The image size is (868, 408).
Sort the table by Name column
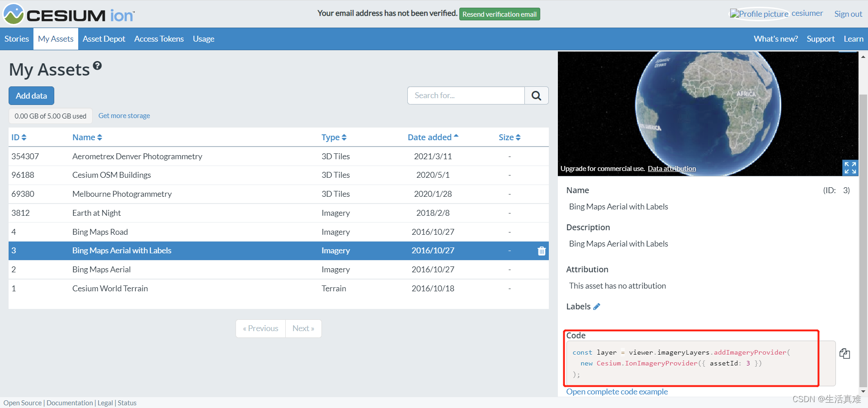[x=87, y=138]
